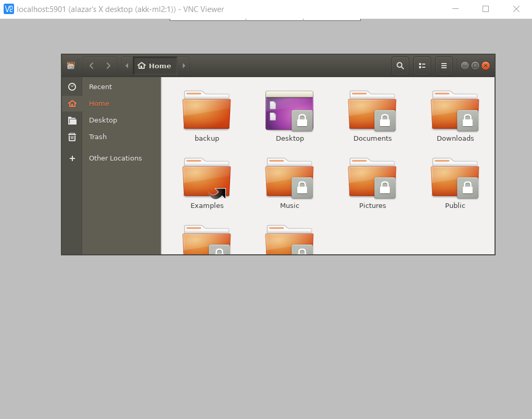Click the Recent clock icon in sidebar
The image size is (532, 419).
[72, 87]
